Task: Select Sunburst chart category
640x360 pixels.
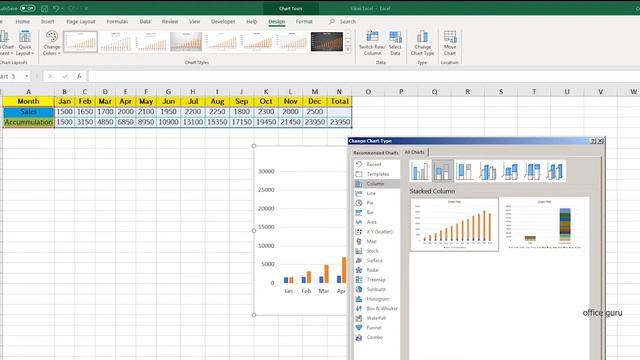Action: pos(376,289)
